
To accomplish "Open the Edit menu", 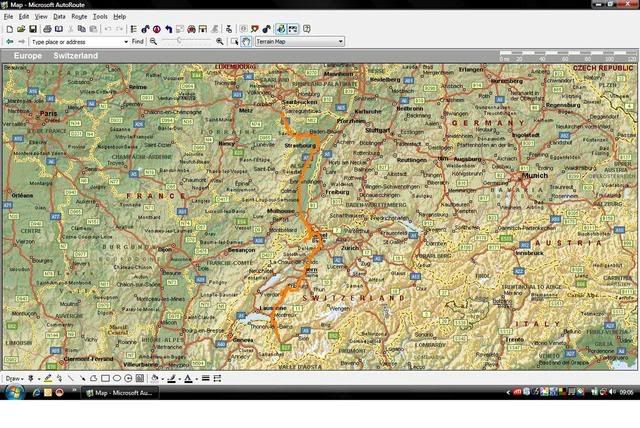I will pyautogui.click(x=24, y=17).
